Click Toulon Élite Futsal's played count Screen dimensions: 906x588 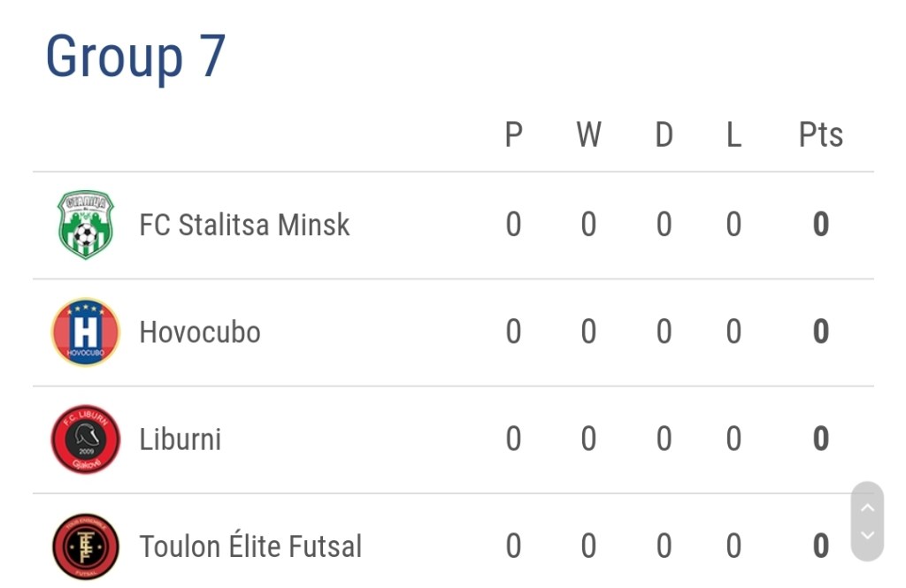(513, 546)
